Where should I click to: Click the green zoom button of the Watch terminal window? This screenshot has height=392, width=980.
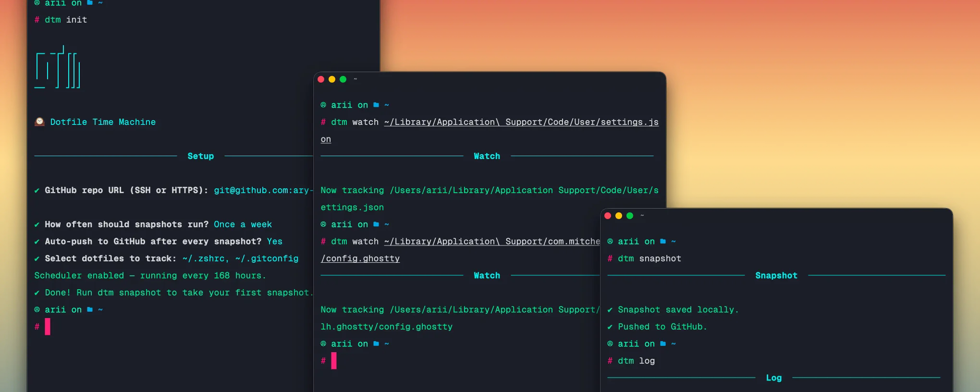pos(343,79)
